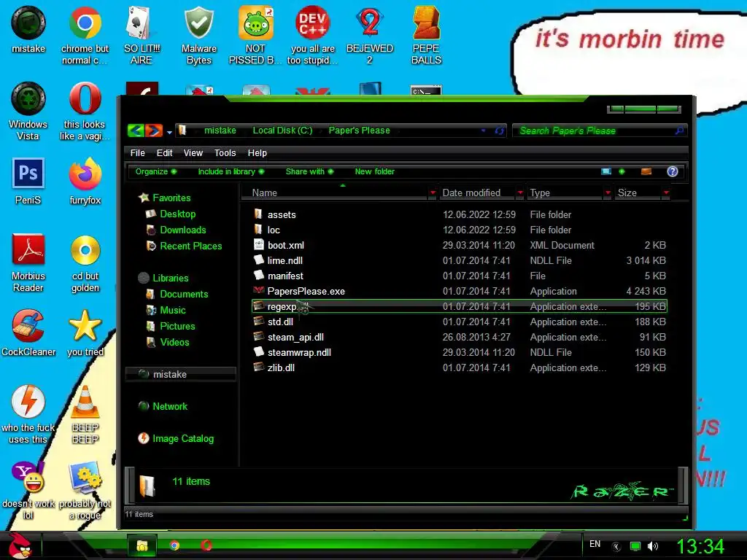
Task: Open the Size column filter dropdown
Action: (x=666, y=192)
